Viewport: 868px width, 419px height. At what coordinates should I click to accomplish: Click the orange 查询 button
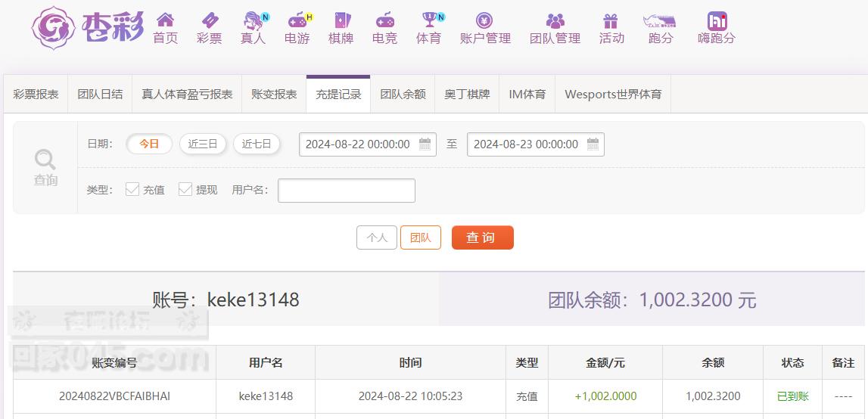point(483,237)
